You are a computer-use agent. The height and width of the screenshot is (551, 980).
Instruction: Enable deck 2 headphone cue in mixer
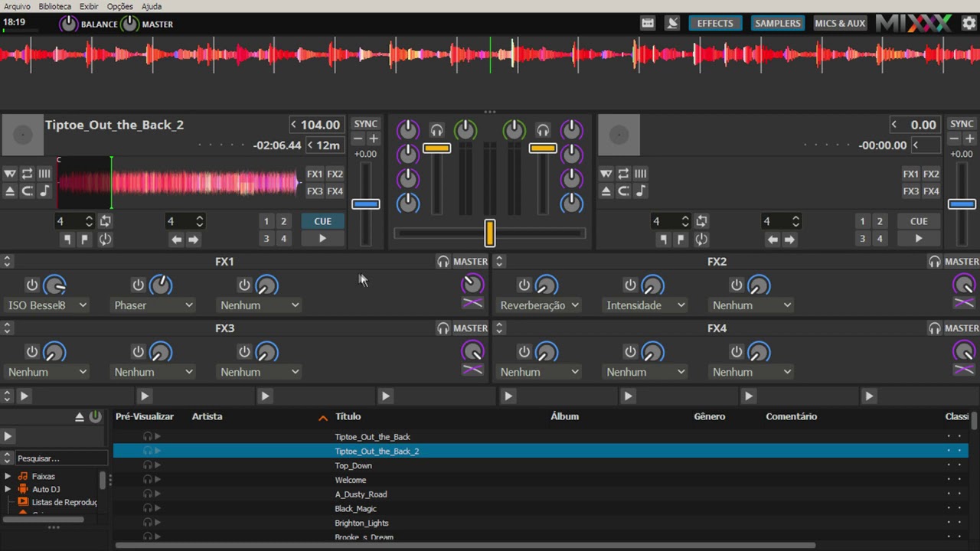click(x=543, y=130)
